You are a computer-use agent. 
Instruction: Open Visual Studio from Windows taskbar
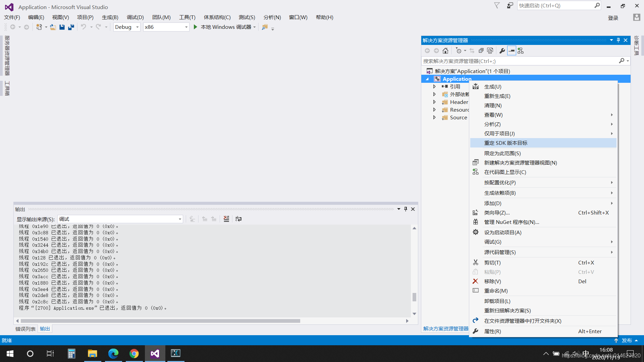(155, 354)
